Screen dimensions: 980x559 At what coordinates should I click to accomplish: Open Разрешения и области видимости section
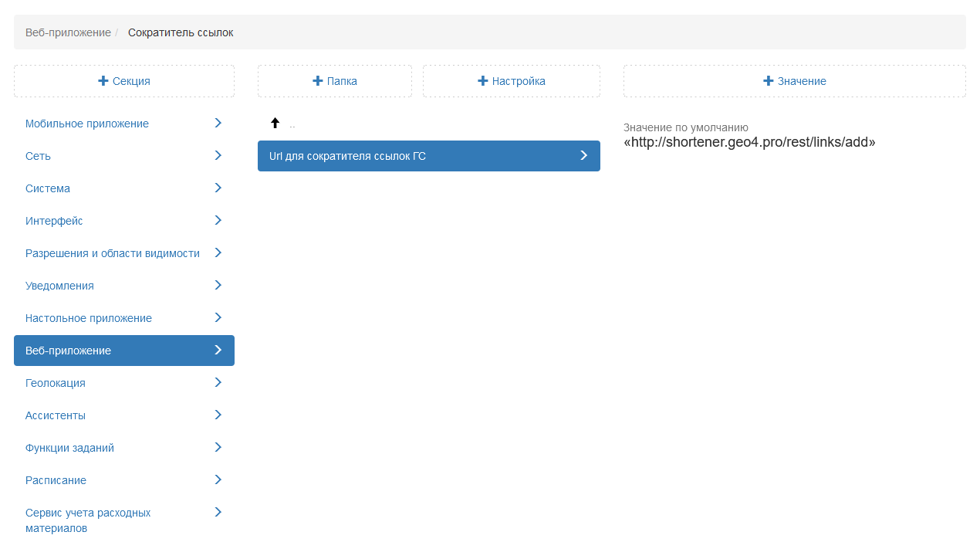tap(113, 253)
